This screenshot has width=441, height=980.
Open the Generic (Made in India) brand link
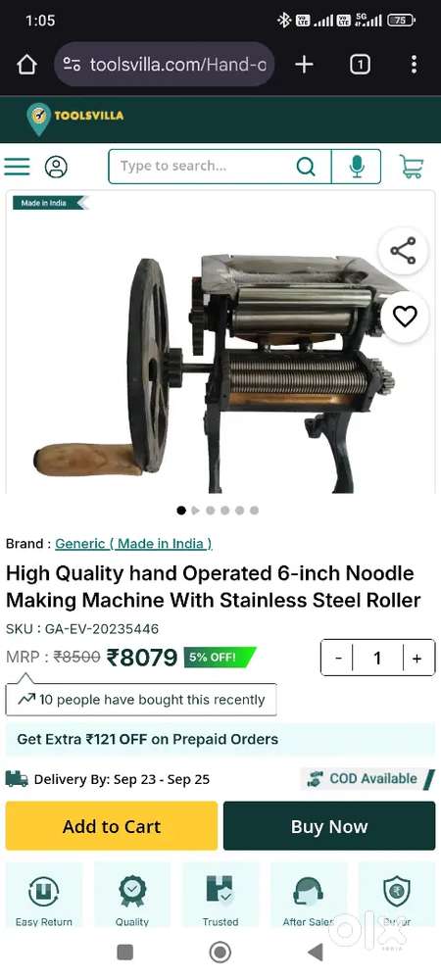(x=133, y=544)
